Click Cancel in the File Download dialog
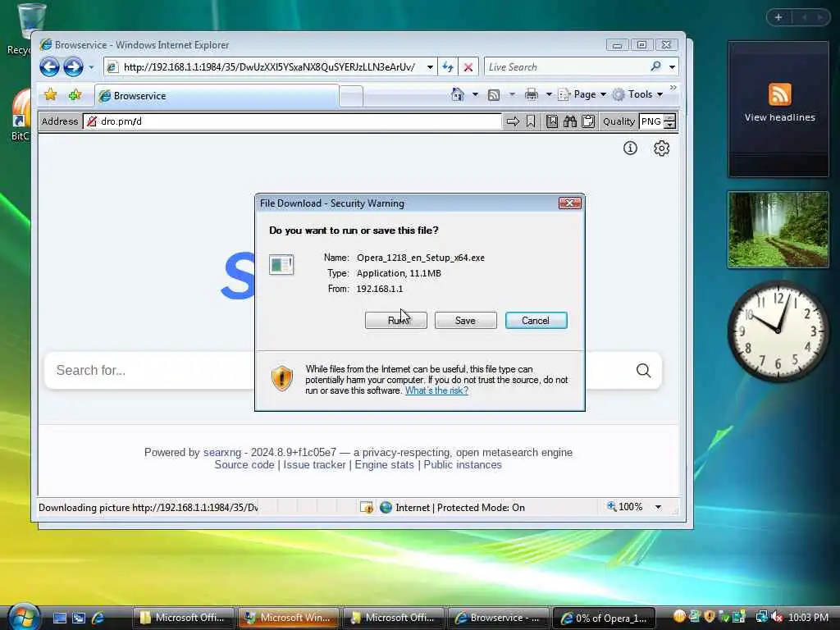This screenshot has height=630, width=840. point(536,321)
